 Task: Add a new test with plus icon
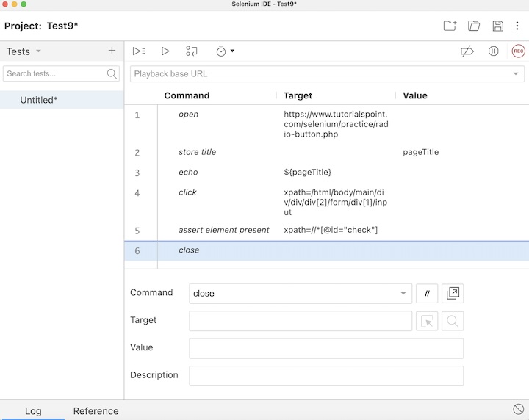pos(112,51)
